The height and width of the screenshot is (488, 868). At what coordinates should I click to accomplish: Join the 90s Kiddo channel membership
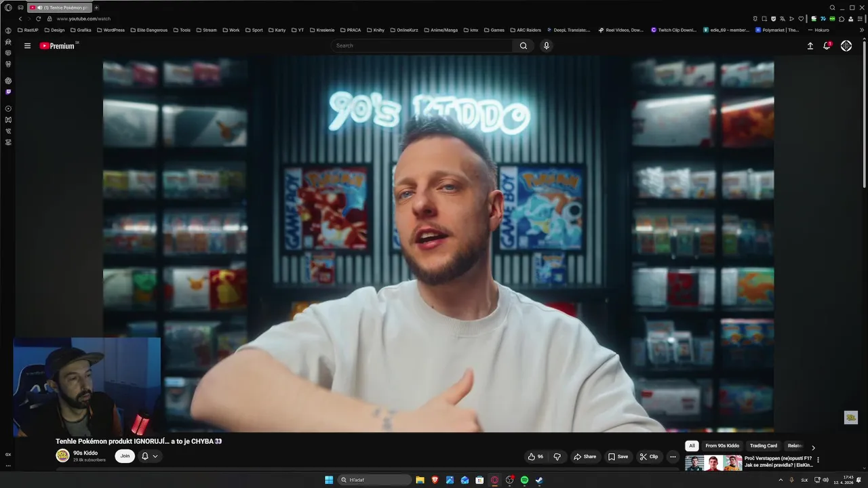[125, 456]
